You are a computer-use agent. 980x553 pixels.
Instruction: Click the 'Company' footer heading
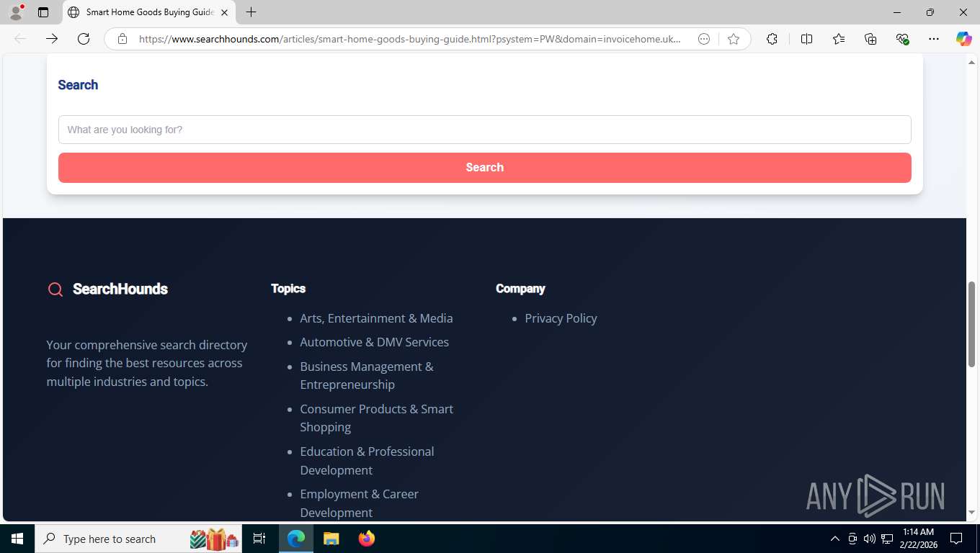[x=520, y=289]
